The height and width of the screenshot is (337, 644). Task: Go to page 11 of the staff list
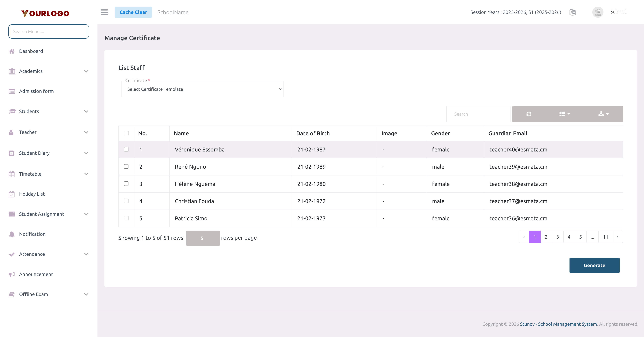(606, 237)
